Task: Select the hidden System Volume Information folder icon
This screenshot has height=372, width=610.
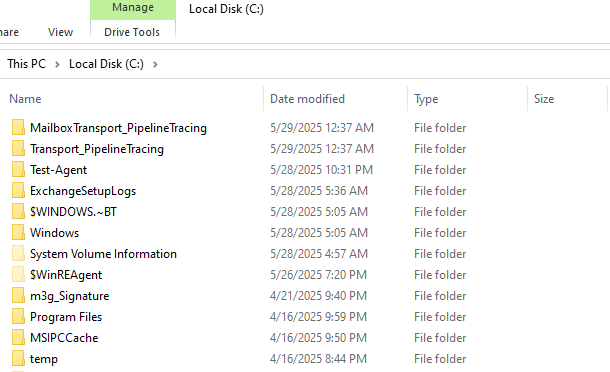Action: [18, 254]
